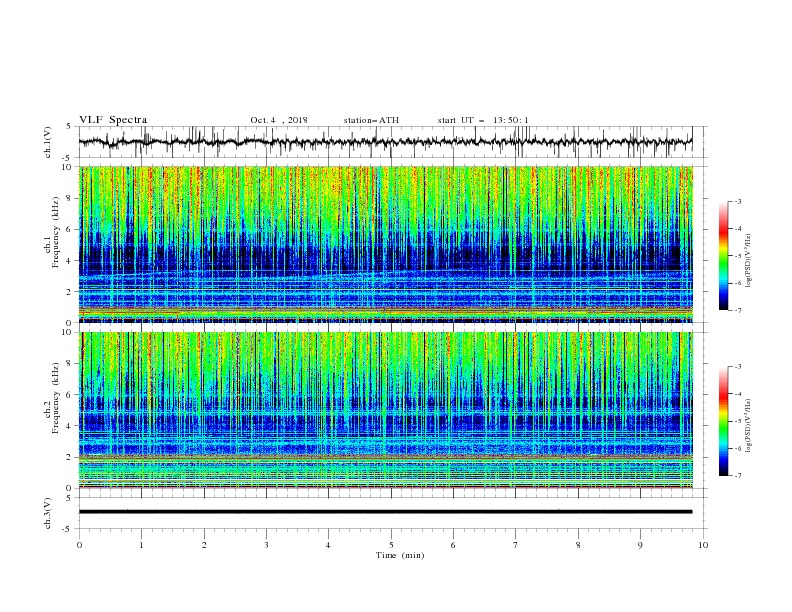792x612 pixels.
Task: Click the ch.1 "Frequency (kHz)" axis label
Action: [55, 232]
